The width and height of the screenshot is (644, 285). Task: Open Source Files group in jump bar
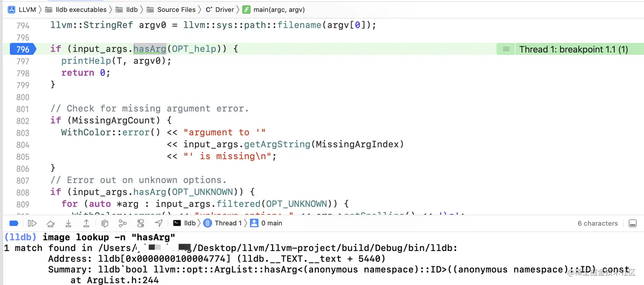(x=171, y=9)
